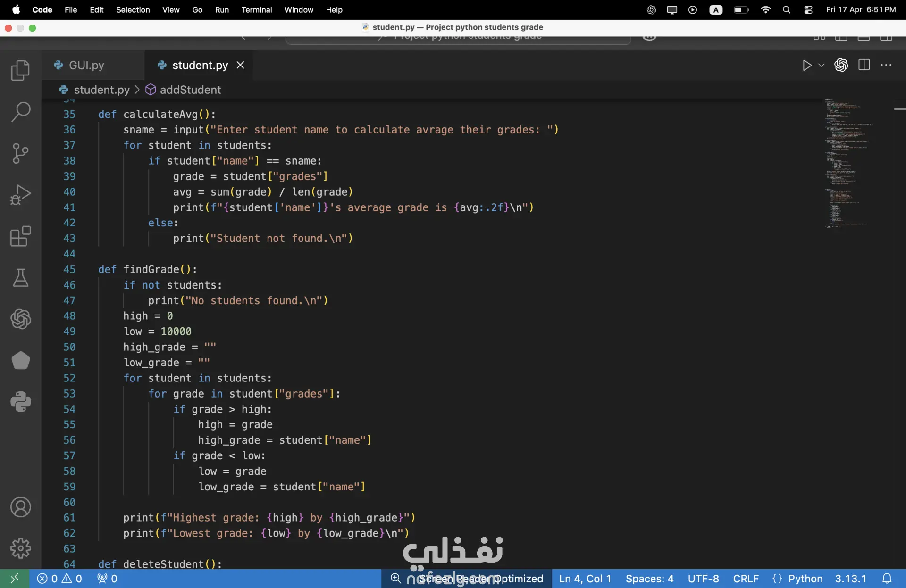Show errors and warnings in Problems panel
The height and width of the screenshot is (588, 906).
pyautogui.click(x=59, y=578)
